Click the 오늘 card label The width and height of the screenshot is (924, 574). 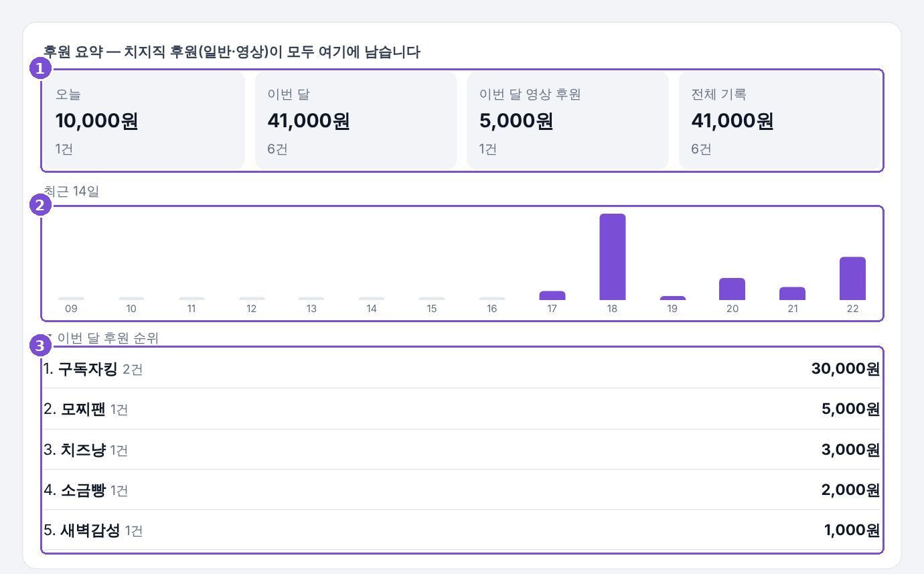68,94
